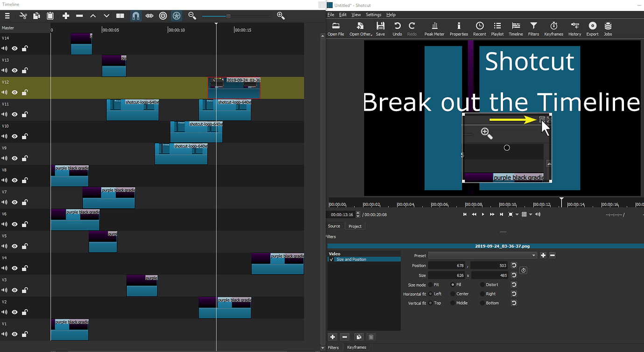Toggle the snapping magnet in the timeline toolbar

click(135, 15)
